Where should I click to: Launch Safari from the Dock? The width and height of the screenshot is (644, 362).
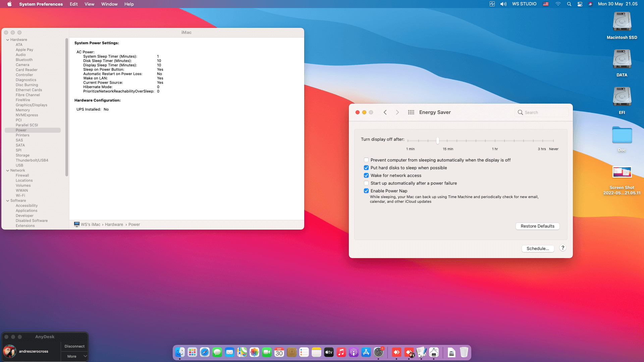tap(205, 352)
